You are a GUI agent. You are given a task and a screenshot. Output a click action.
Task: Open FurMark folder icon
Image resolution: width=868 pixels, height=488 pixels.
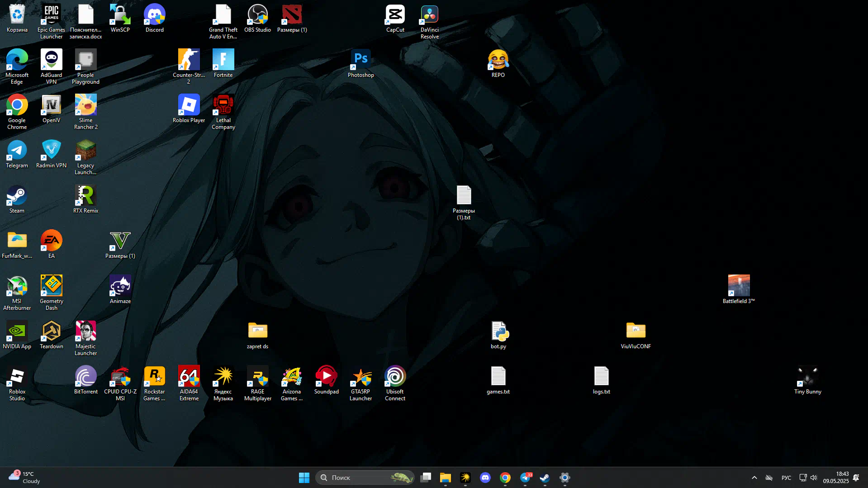(17, 245)
